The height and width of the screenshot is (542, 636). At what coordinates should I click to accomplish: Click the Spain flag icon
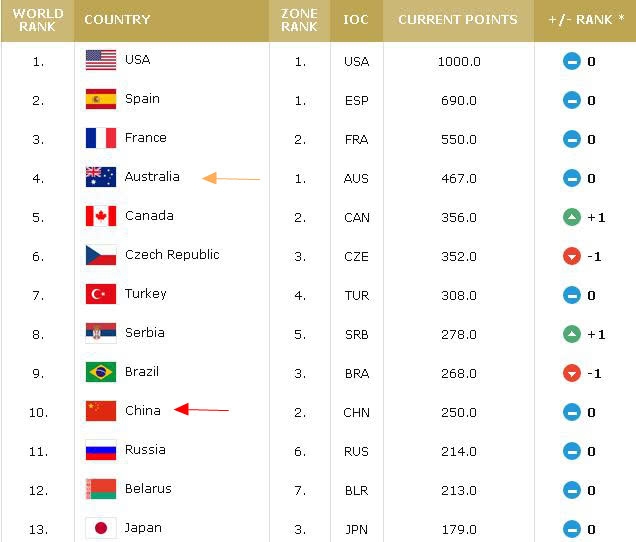101,99
